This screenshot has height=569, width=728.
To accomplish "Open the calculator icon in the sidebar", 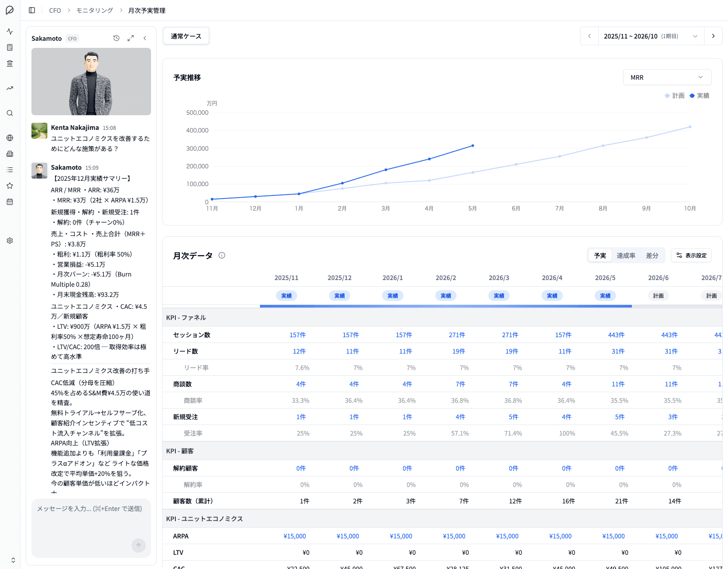I will (9, 47).
